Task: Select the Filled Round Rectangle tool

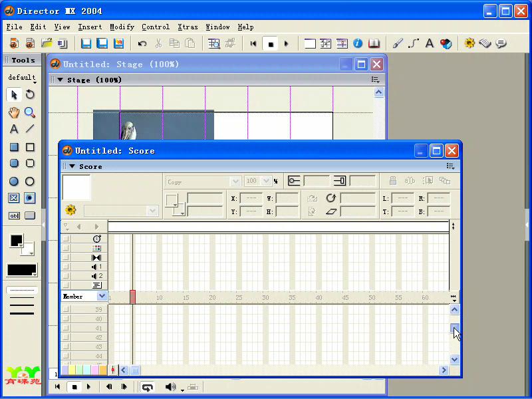Action: coord(14,163)
